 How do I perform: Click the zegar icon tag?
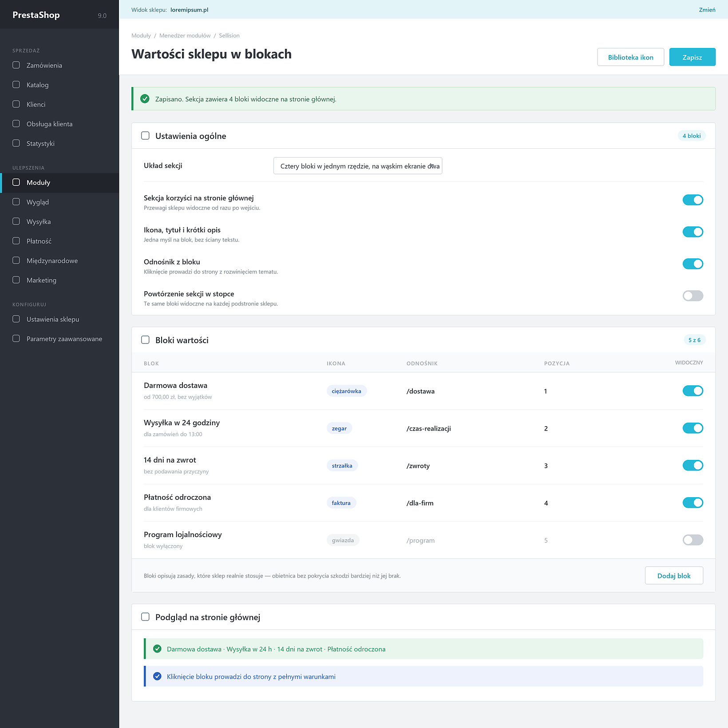click(x=339, y=428)
